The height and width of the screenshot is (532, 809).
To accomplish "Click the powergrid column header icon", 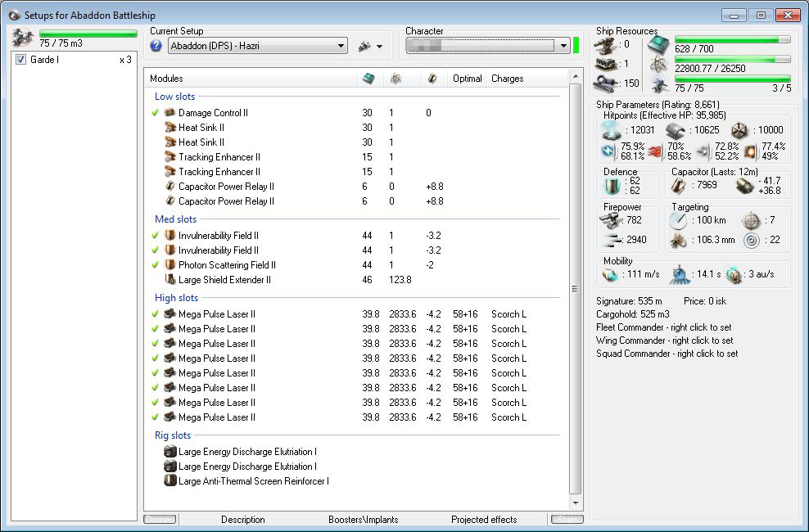I will pyautogui.click(x=395, y=79).
